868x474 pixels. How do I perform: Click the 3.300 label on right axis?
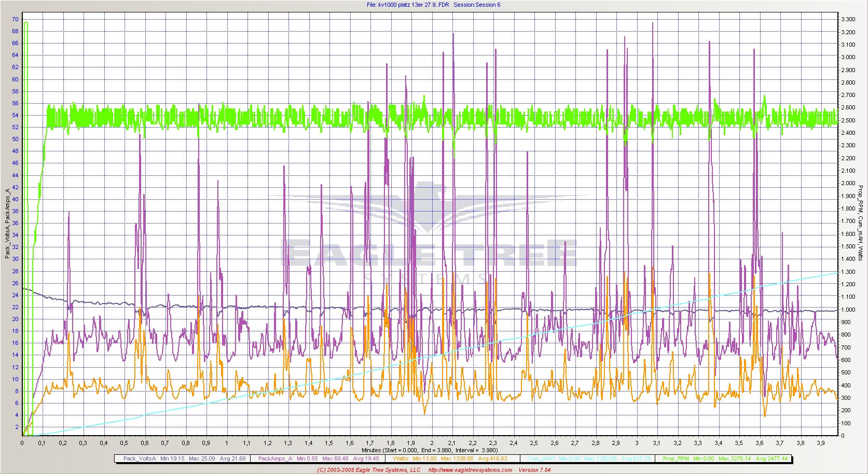848,19
